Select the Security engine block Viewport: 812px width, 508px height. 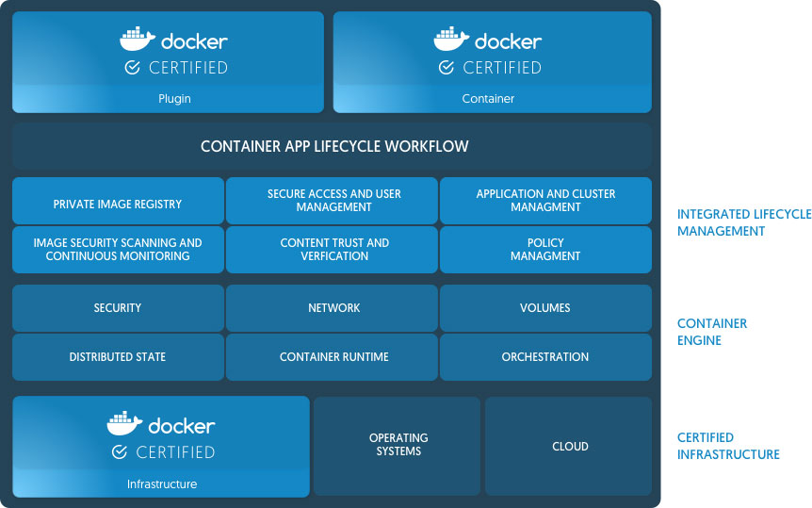118,308
